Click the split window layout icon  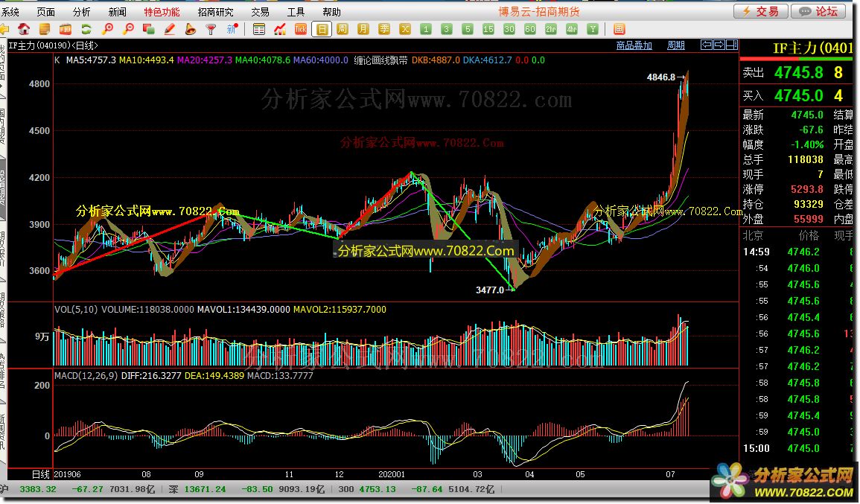point(732,45)
